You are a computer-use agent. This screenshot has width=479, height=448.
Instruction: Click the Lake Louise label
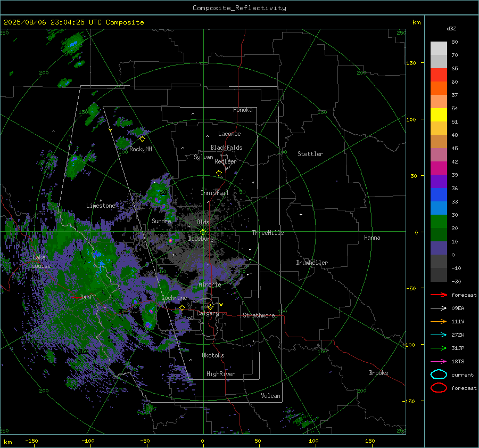point(41,262)
